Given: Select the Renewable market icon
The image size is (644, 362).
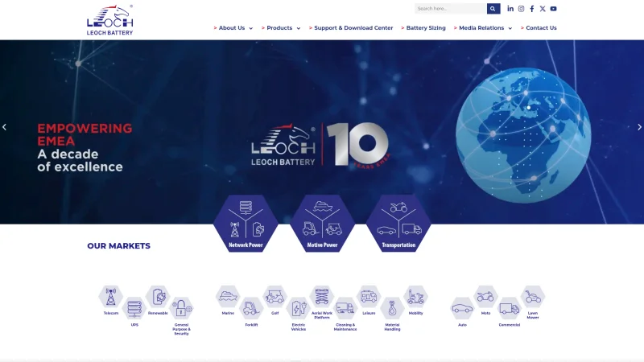Looking at the screenshot, I should 158,297.
